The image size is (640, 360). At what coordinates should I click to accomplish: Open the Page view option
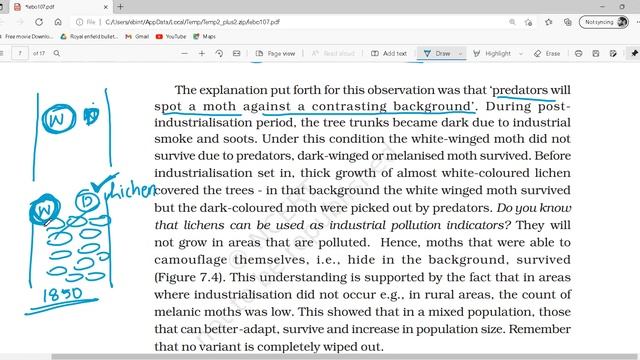point(276,53)
